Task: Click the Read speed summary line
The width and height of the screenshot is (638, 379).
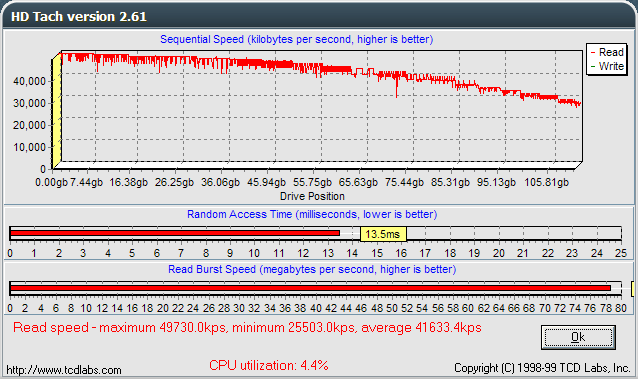Action: 247,328
